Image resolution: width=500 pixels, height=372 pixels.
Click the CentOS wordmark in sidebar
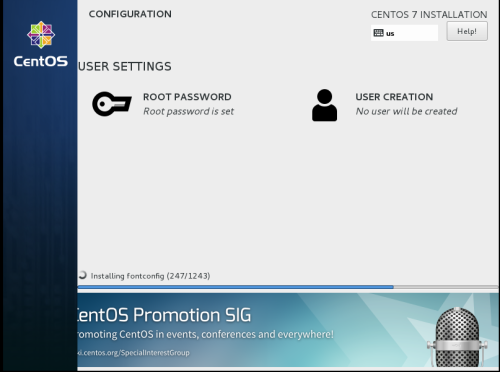point(41,61)
